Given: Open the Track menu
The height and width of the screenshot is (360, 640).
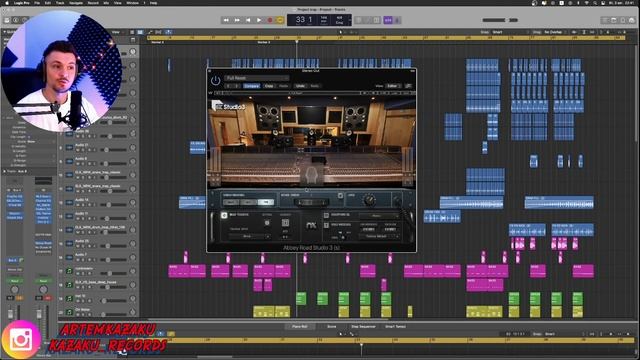Looking at the screenshot, I should (60, 3).
